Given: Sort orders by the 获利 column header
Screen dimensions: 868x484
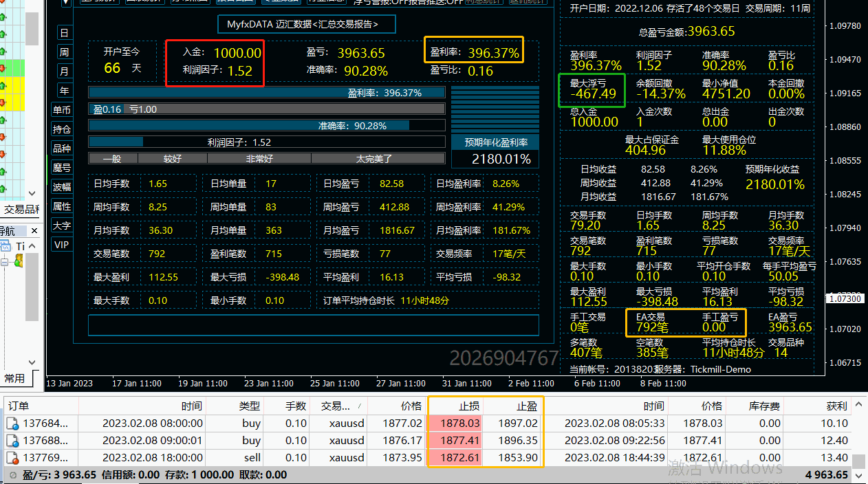Looking at the screenshot, I should pyautogui.click(x=836, y=406).
